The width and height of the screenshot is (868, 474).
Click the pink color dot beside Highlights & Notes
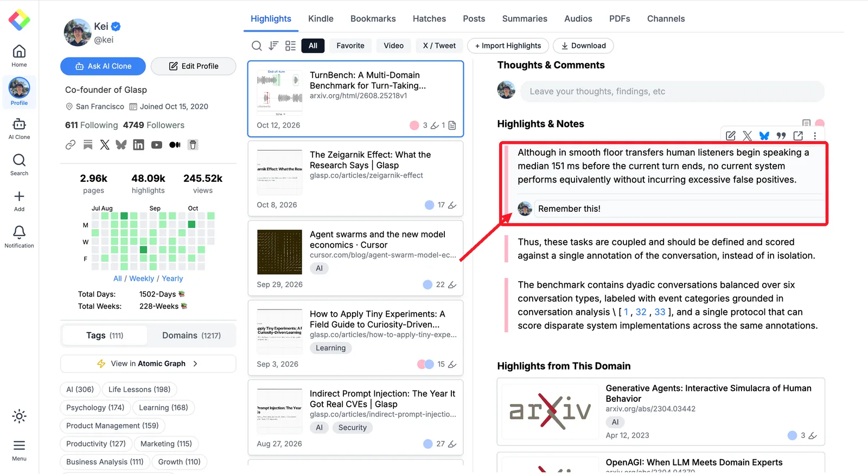(820, 123)
